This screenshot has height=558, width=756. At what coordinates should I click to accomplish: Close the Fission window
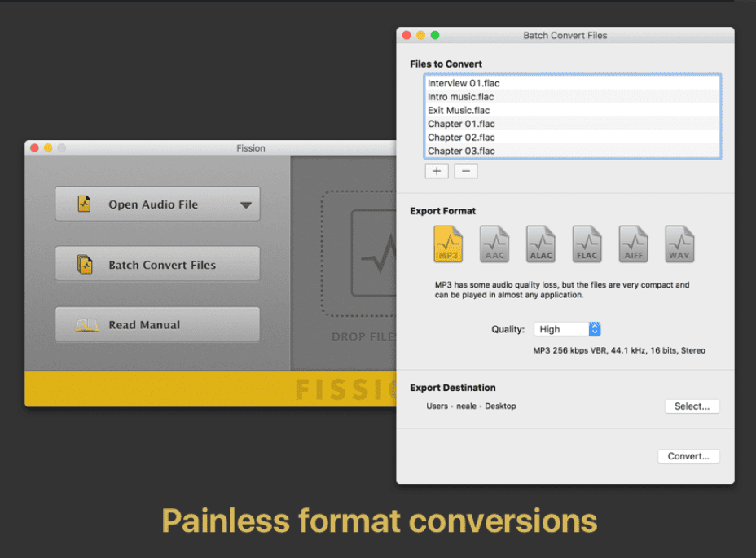tap(34, 148)
